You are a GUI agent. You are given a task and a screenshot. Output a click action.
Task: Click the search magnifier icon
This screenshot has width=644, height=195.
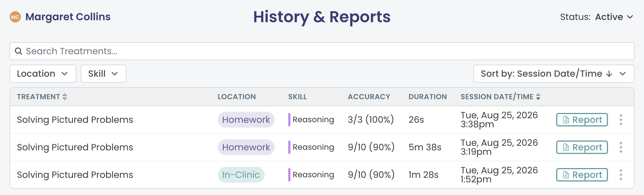(19, 51)
